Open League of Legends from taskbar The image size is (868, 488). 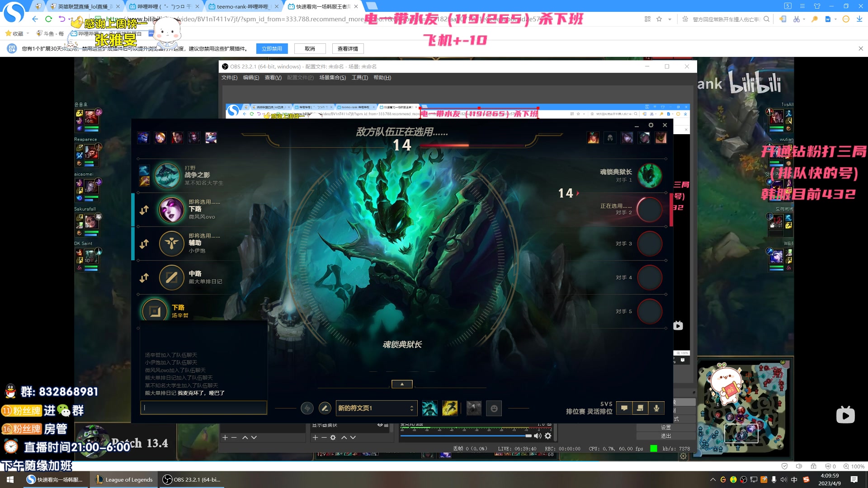[124, 479]
